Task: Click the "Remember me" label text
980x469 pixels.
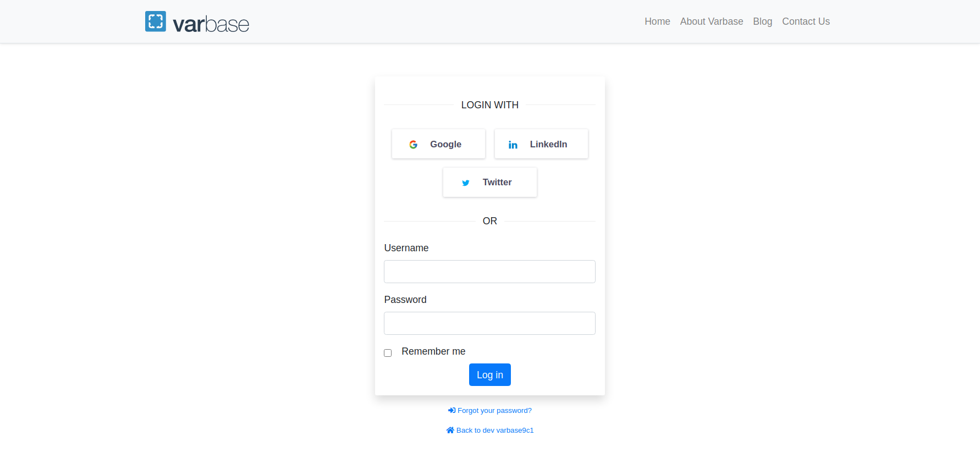Action: [433, 351]
